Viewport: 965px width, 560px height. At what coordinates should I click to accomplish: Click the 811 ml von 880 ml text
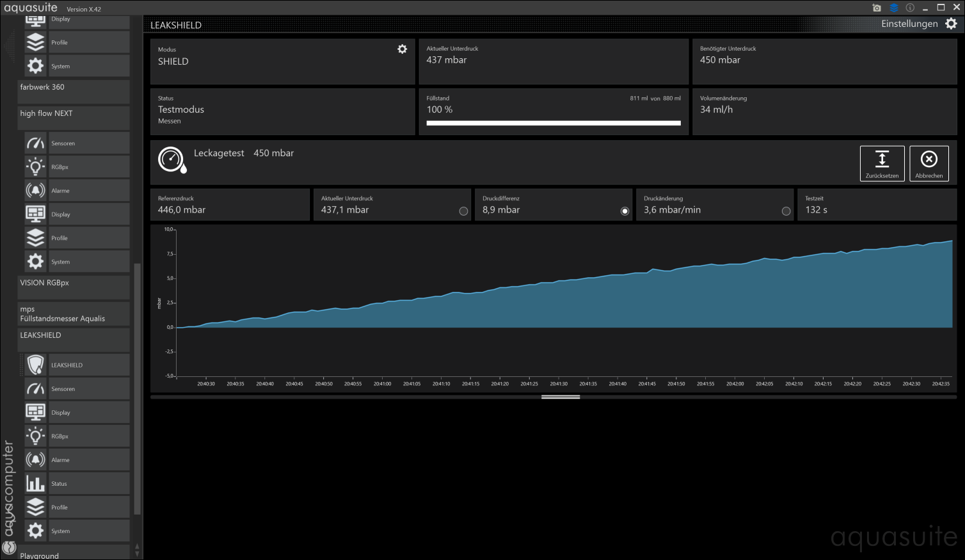[655, 99]
